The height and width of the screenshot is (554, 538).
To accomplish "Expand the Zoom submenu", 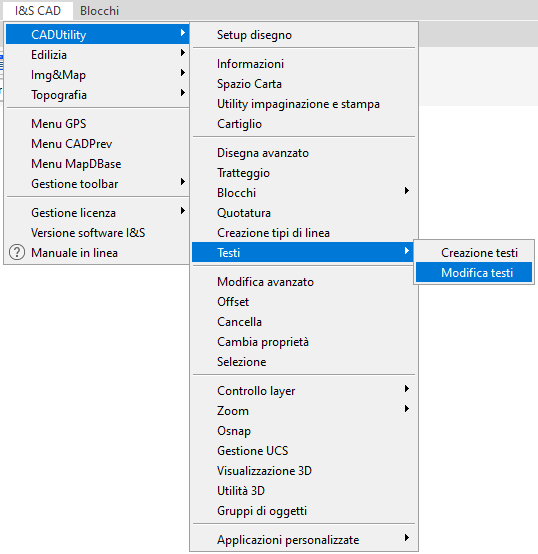I will (304, 411).
